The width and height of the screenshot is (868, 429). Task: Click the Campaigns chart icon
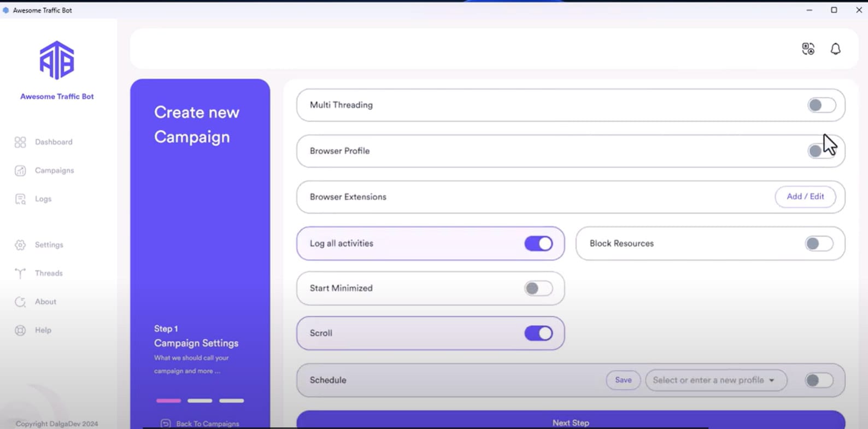(20, 171)
